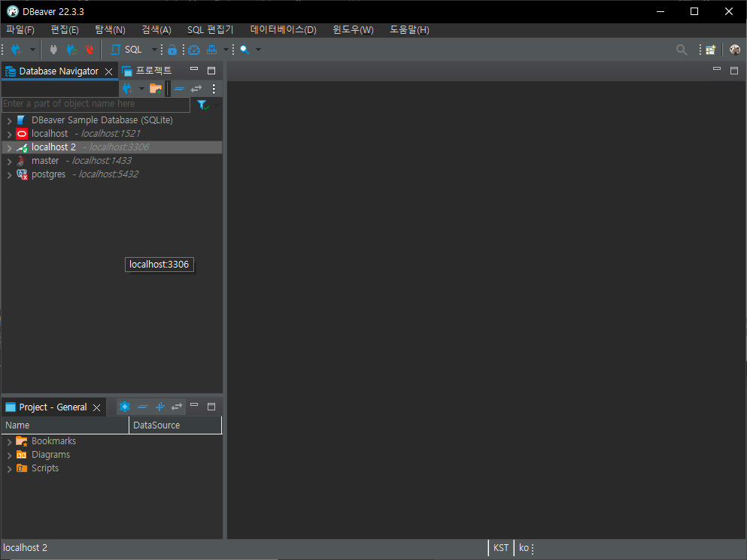Switch to the 프로젝트 tab
This screenshot has width=747, height=560.
[147, 71]
